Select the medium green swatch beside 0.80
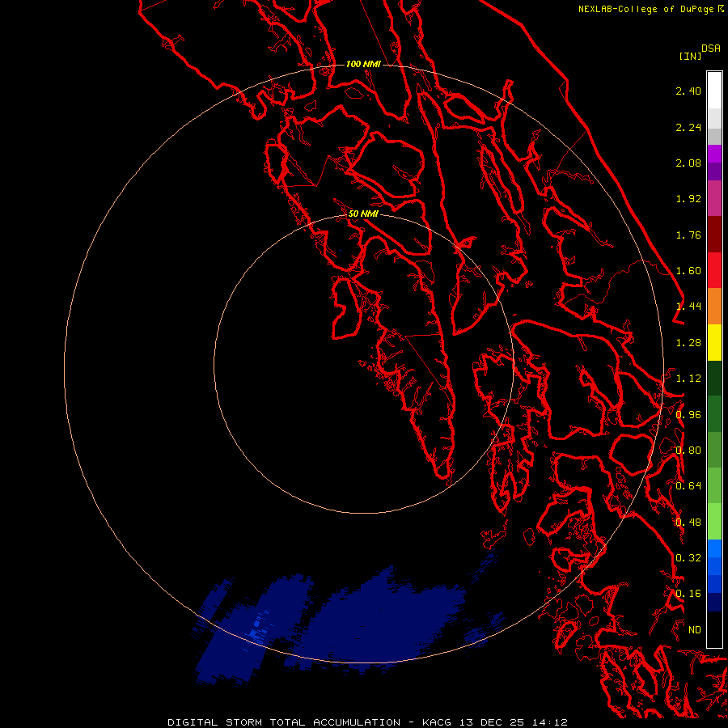Image resolution: width=728 pixels, height=728 pixels. (714, 450)
